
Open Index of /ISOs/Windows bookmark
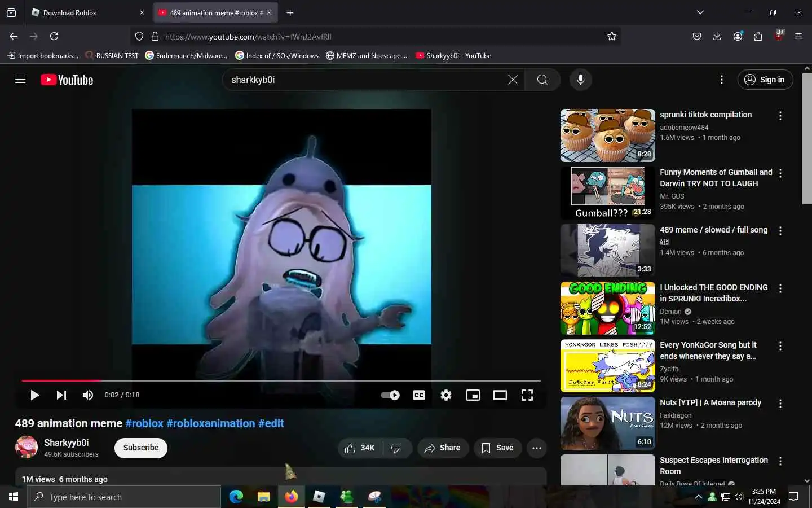(x=277, y=55)
